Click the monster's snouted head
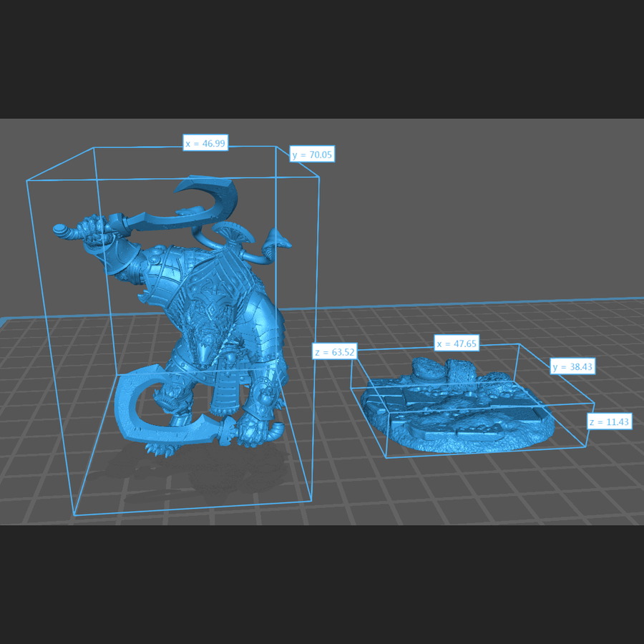This screenshot has height=644, width=644. point(204,342)
